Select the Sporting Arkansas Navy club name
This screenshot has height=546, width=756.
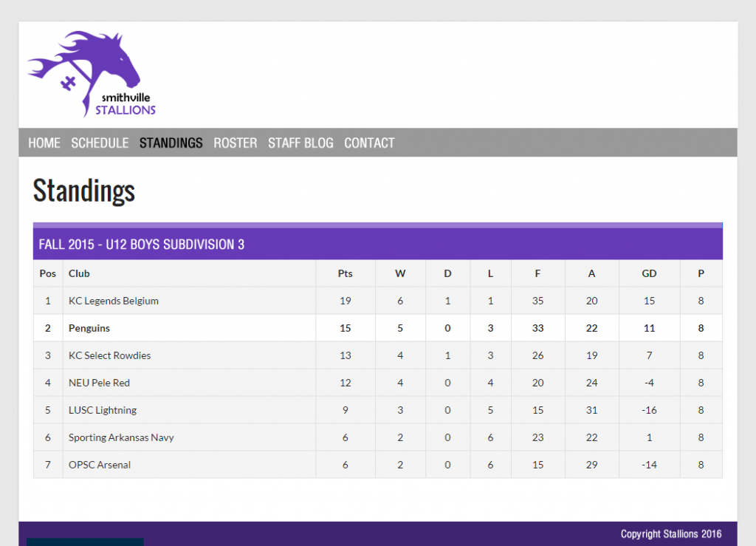click(x=121, y=437)
